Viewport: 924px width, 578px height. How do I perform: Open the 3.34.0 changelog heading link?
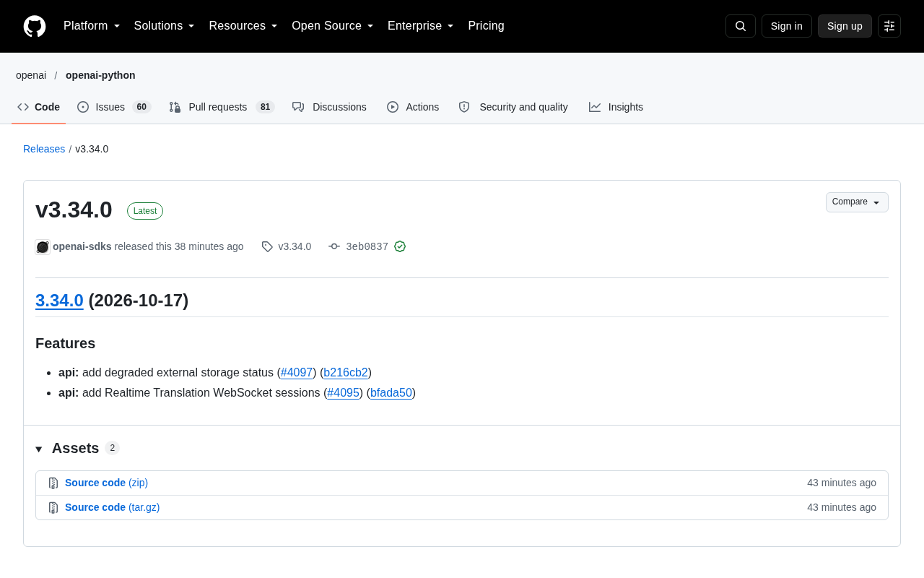click(59, 301)
